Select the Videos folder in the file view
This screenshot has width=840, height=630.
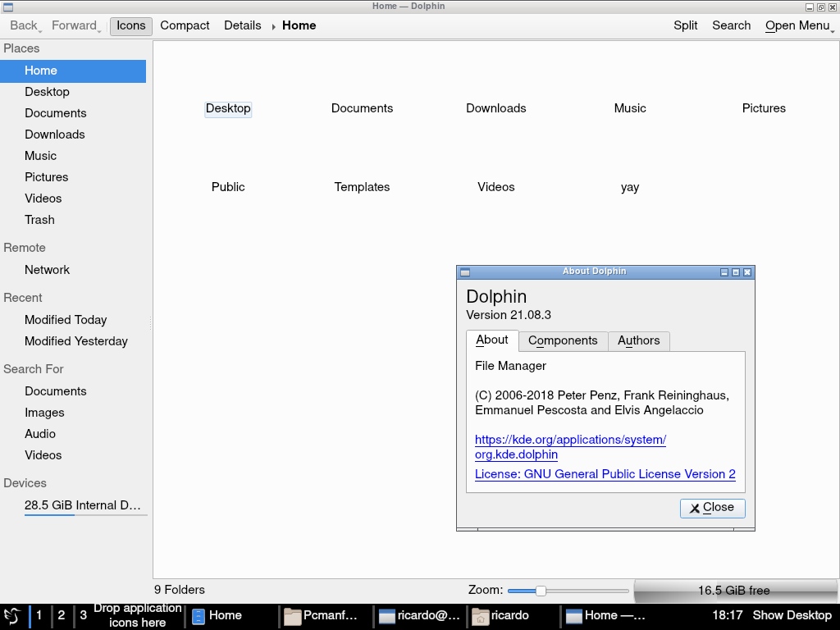click(x=496, y=188)
